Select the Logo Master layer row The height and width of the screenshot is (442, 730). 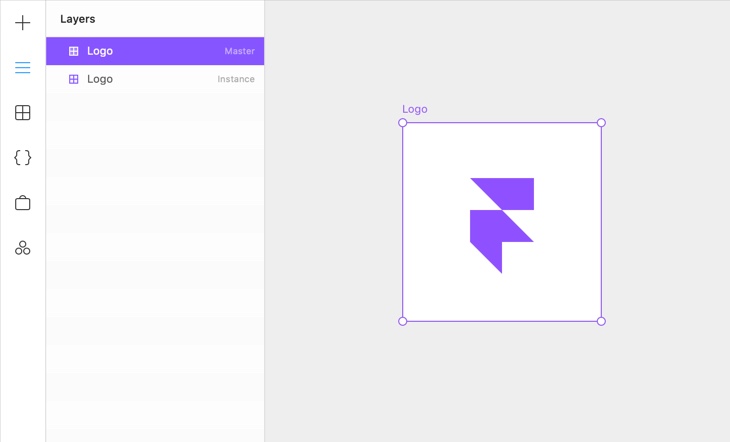[155, 51]
